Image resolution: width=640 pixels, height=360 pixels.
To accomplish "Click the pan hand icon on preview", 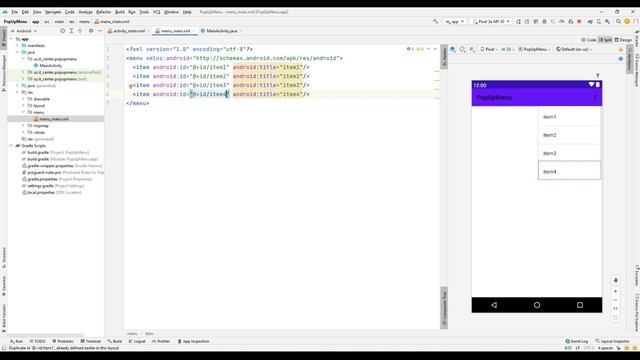I will (616, 280).
